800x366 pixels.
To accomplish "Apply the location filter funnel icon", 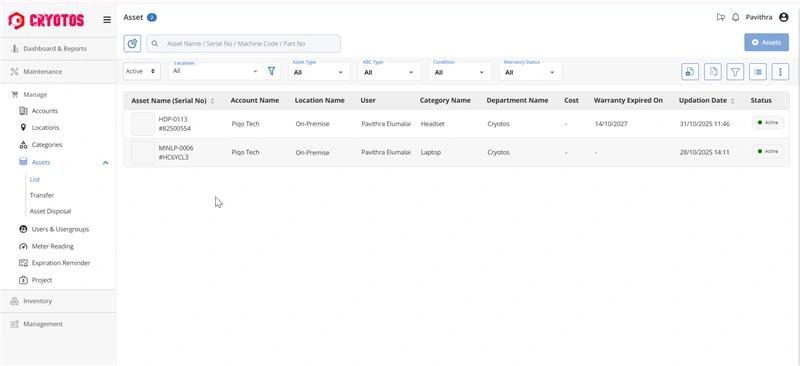I will coord(271,71).
